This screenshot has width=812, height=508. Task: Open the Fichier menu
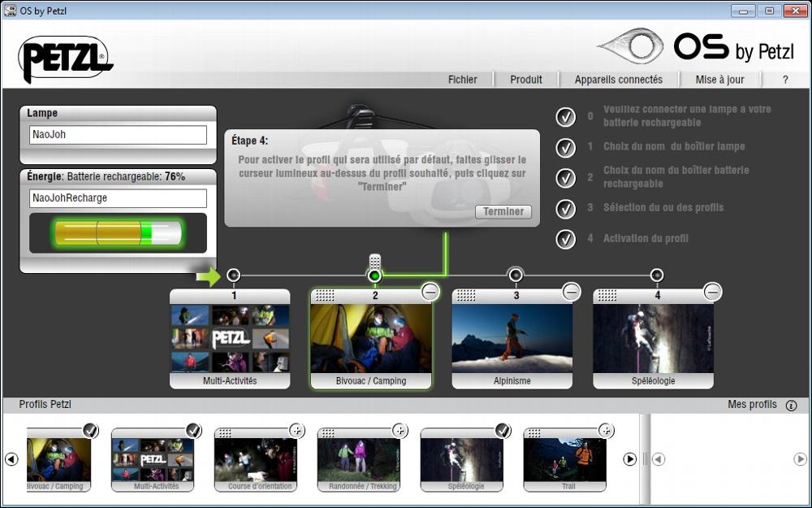coord(463,80)
